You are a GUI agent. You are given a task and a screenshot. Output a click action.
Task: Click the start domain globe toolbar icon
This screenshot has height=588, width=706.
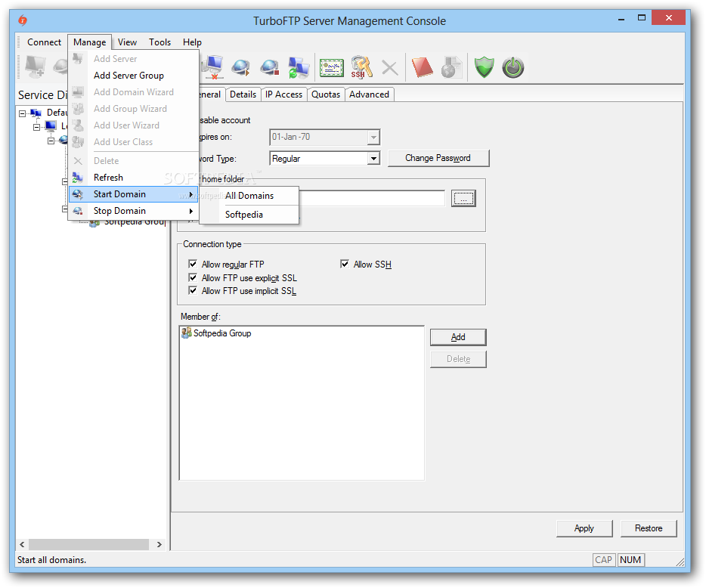pyautogui.click(x=240, y=67)
